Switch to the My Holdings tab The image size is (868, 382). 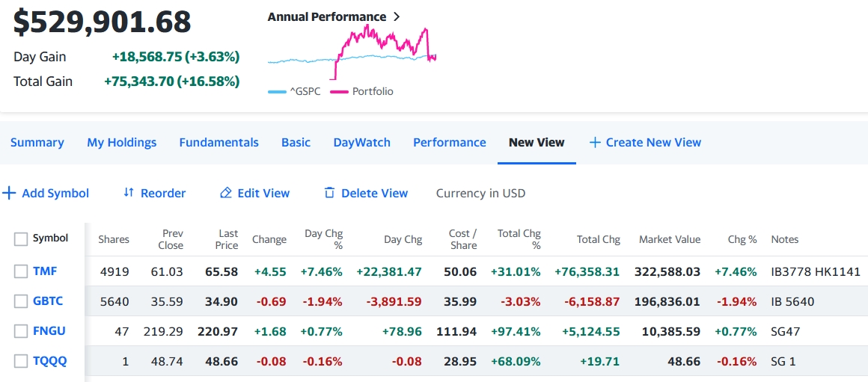(x=121, y=142)
